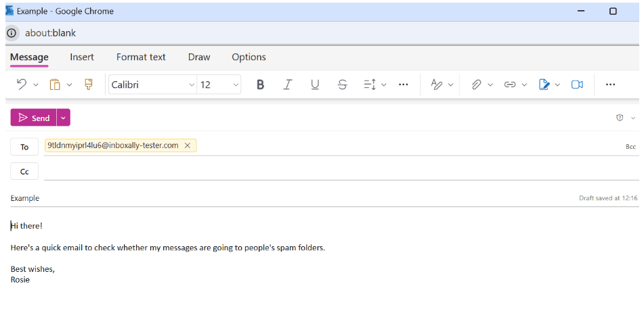Image resolution: width=644 pixels, height=324 pixels.
Task: Click the Undo icon
Action: coord(22,84)
